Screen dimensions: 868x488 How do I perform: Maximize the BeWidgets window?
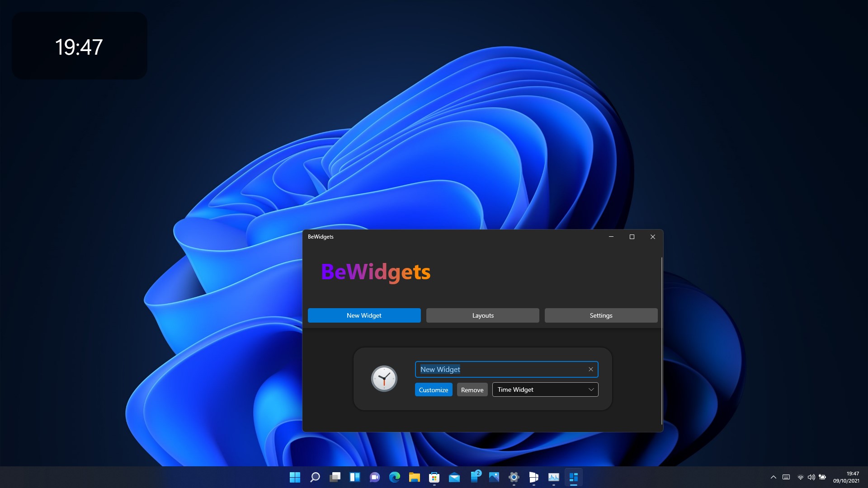pyautogui.click(x=632, y=237)
